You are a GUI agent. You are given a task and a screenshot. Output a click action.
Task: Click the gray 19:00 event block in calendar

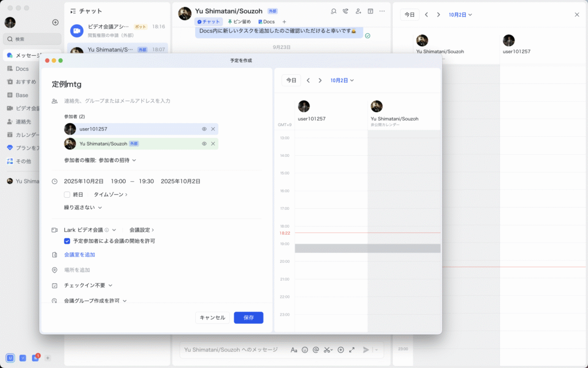click(367, 248)
